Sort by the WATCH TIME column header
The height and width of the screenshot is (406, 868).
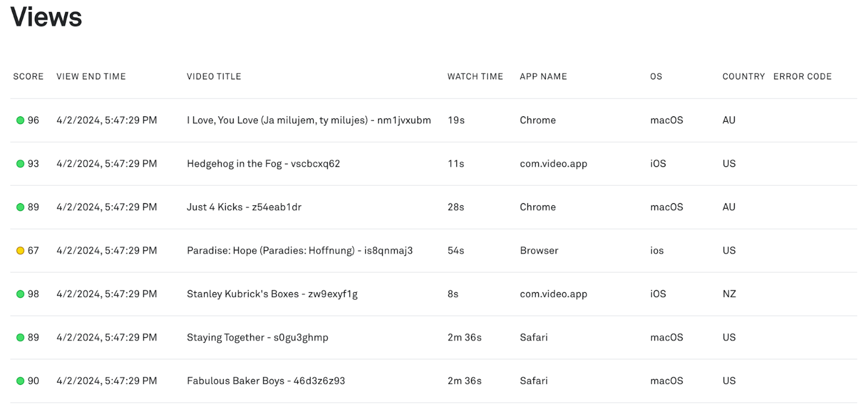tap(475, 76)
